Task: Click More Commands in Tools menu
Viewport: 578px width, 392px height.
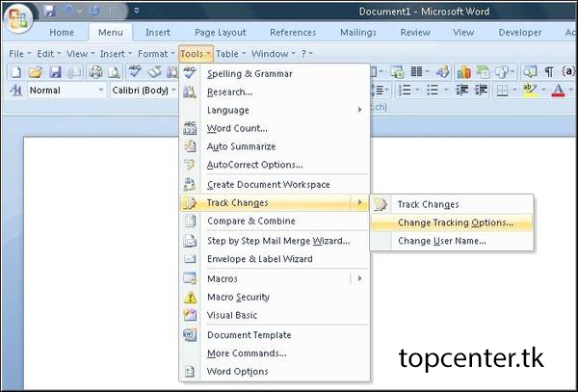Action: 247,353
